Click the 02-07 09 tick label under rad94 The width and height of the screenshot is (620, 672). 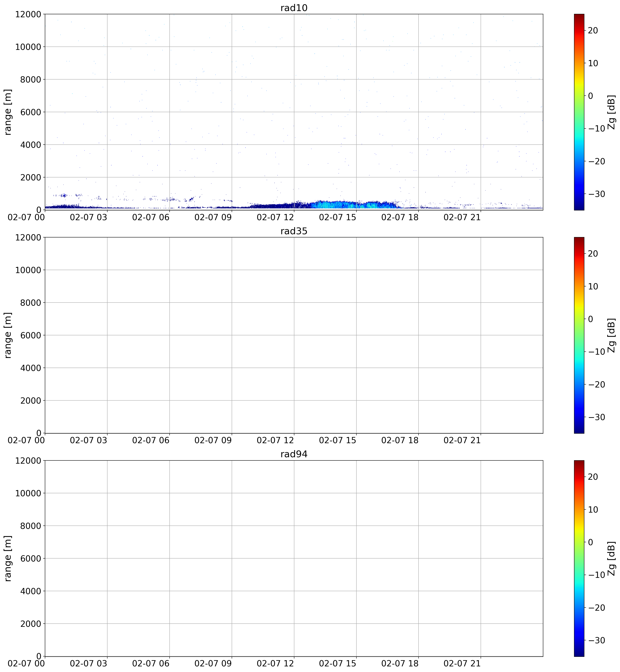pyautogui.click(x=213, y=664)
